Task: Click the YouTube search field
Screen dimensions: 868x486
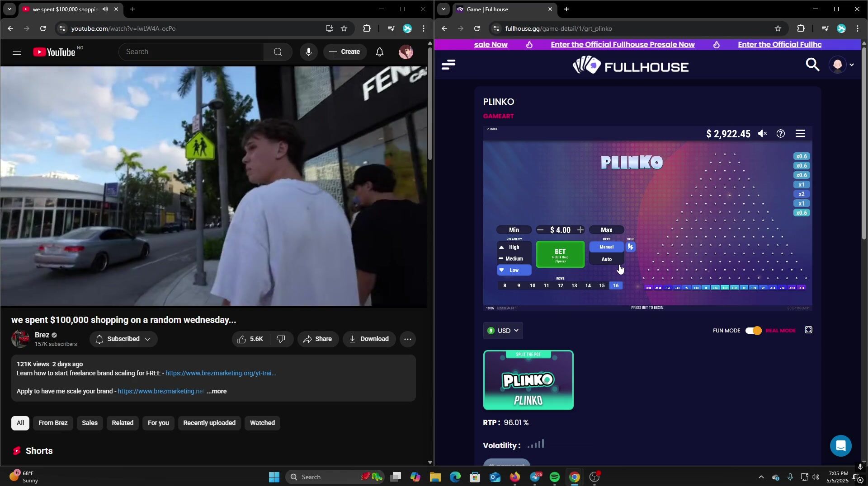Action: [x=191, y=51]
